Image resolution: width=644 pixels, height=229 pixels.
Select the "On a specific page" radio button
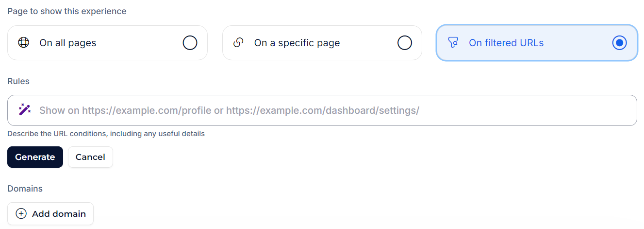404,43
